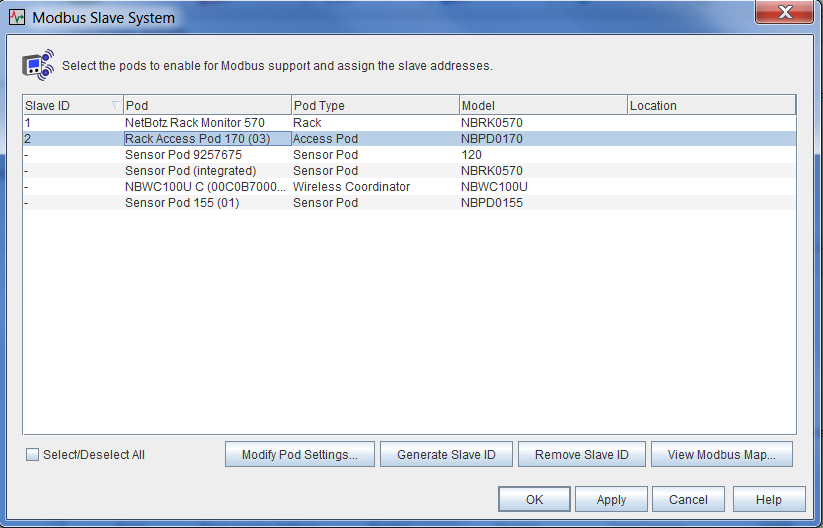Select the NetBotz Rack Monitor 570 row

click(409, 123)
